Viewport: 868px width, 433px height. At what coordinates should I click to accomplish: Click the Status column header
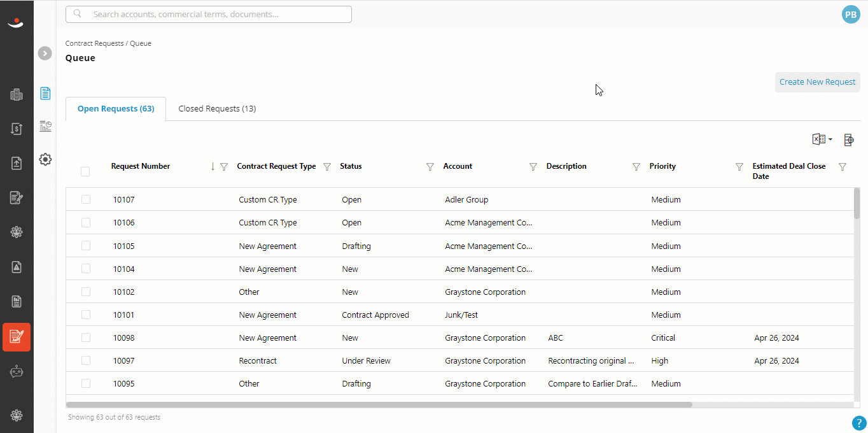351,166
